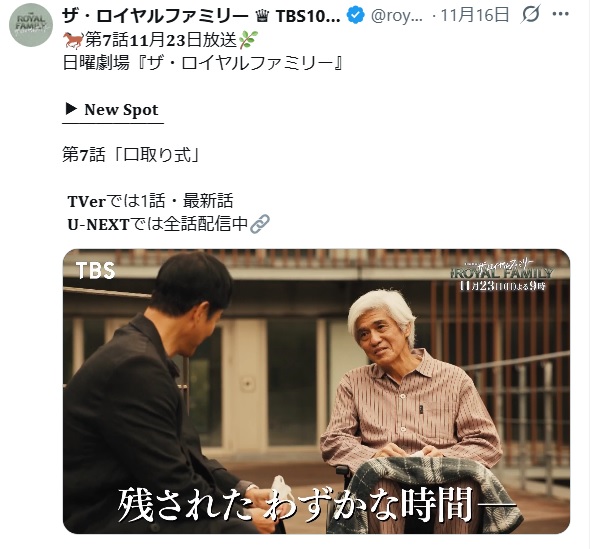Click the 日曜劇場『ザ・ロイヤルファミリー』 text line
Image resolution: width=598 pixels, height=549 pixels.
204,63
